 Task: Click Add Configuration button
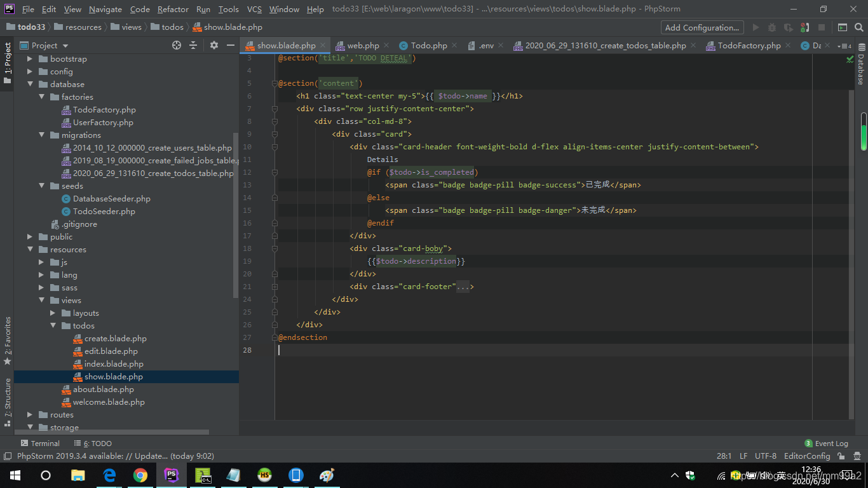pyautogui.click(x=702, y=27)
